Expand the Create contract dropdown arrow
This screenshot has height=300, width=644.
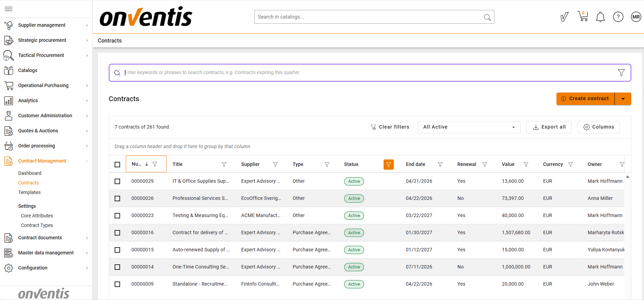click(x=623, y=99)
